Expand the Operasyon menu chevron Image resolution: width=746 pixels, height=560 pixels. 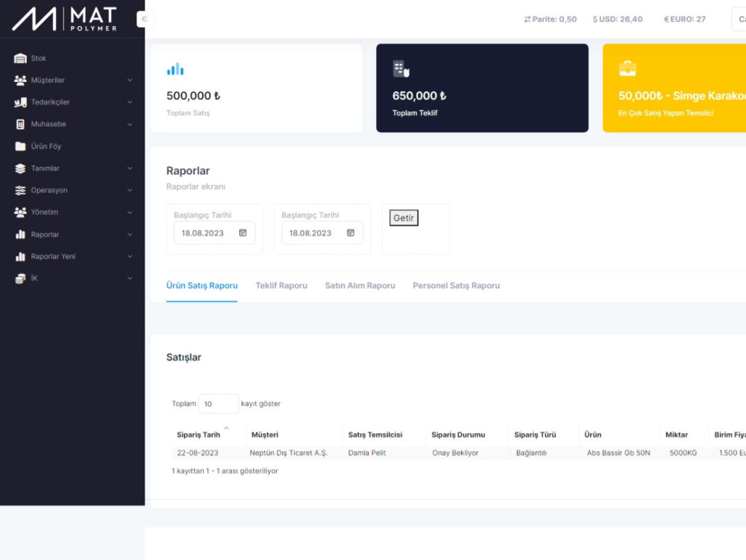[x=130, y=190]
